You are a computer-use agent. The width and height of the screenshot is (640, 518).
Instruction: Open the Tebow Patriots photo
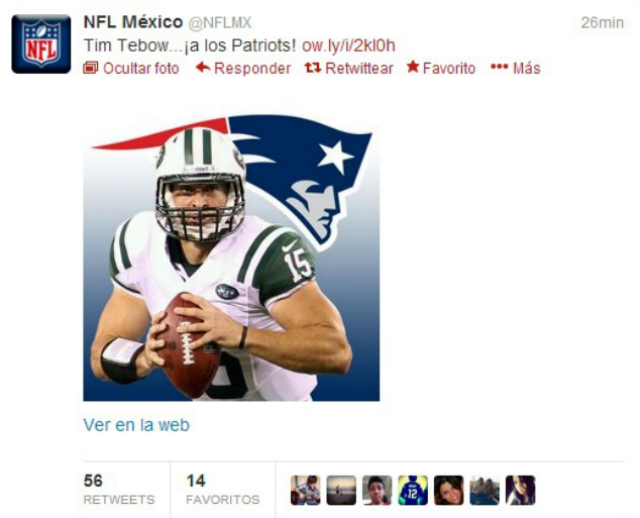coord(231,258)
